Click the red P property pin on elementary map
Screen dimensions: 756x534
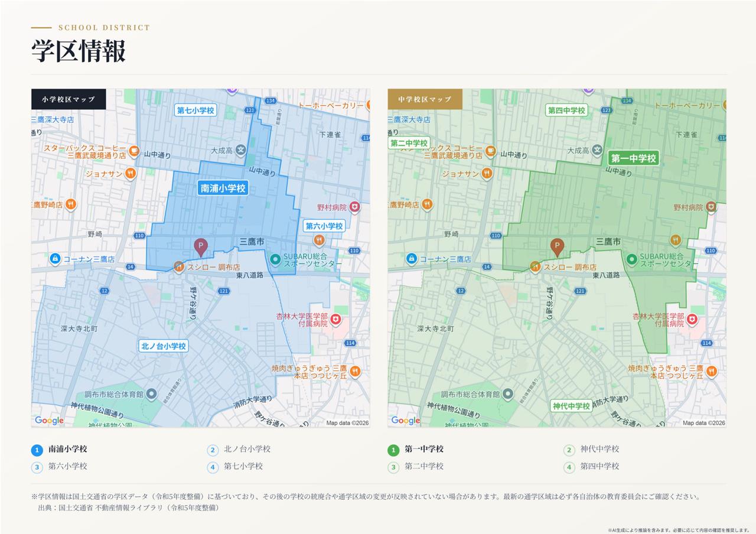tap(201, 247)
